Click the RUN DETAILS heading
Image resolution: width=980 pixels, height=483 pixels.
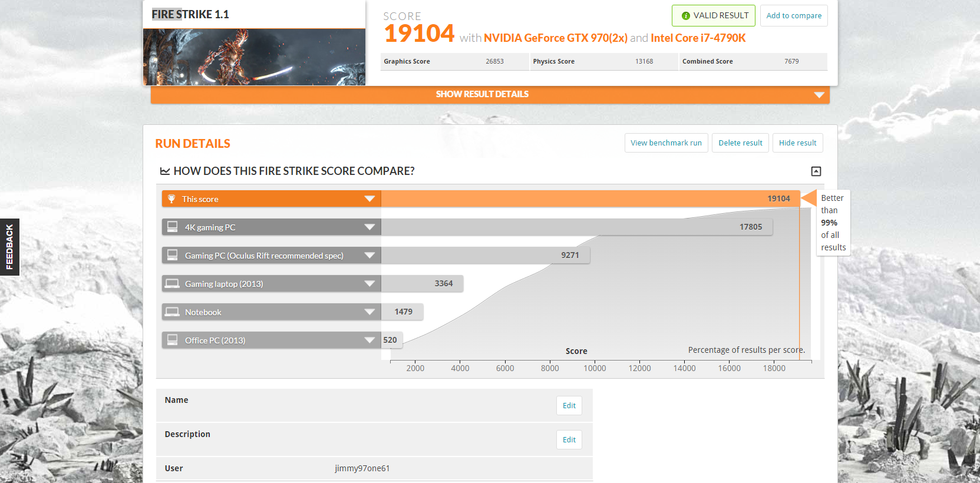[193, 144]
